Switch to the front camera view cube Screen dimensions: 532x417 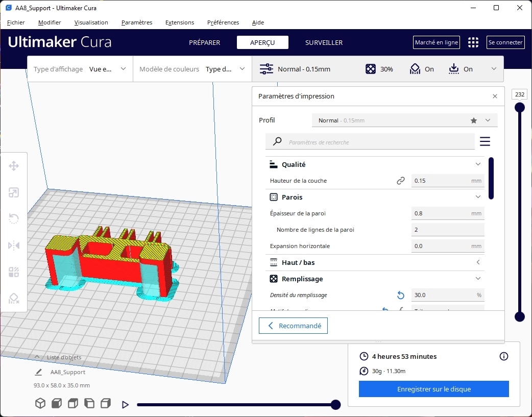57,404
